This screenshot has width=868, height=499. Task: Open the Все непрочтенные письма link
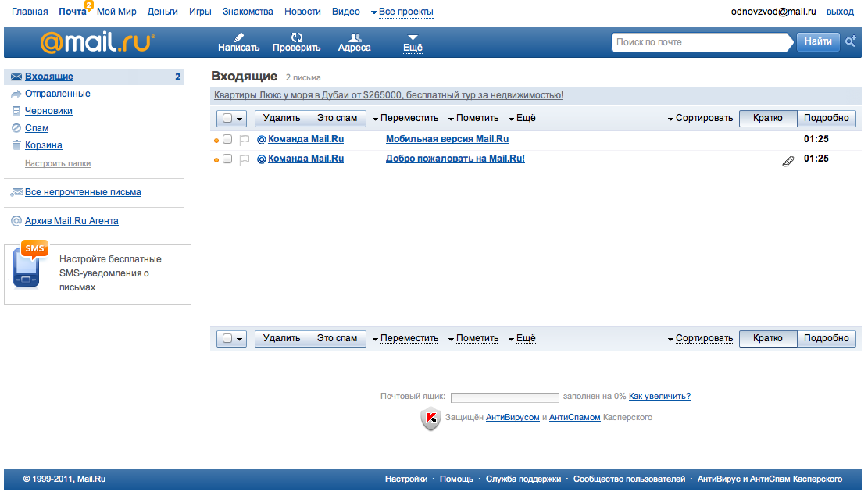pos(83,192)
